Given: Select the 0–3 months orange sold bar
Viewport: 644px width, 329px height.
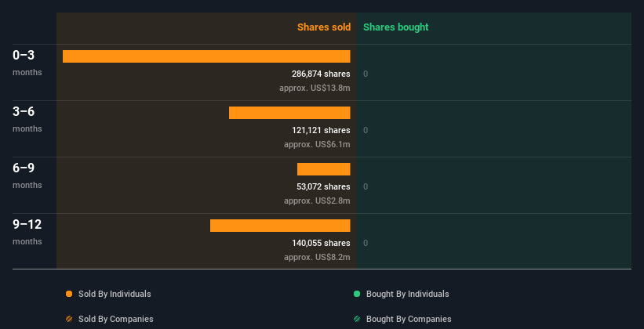Looking at the screenshot, I should [x=206, y=56].
